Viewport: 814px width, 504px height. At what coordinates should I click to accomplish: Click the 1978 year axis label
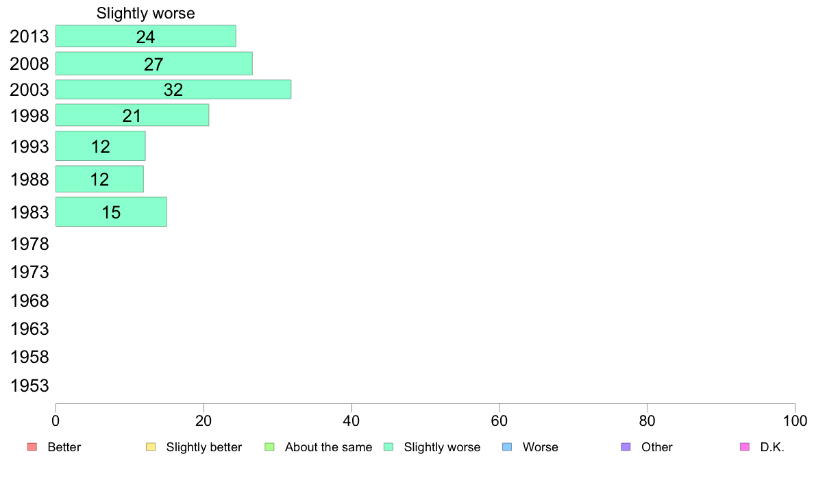coord(29,244)
